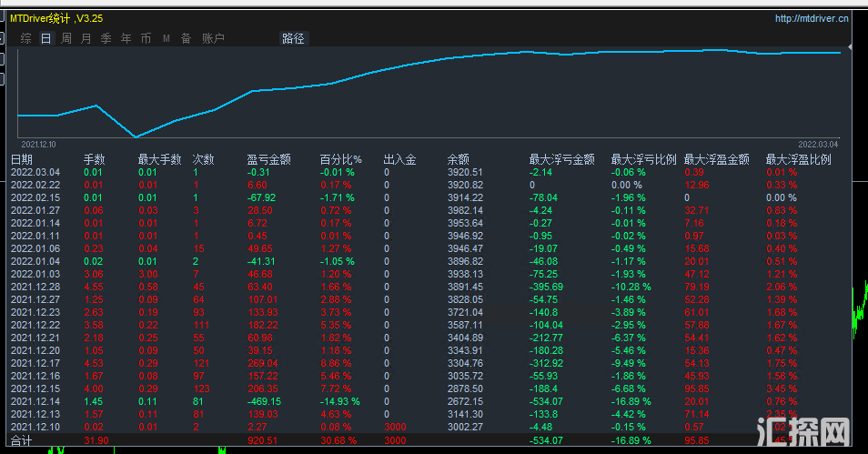This screenshot has width=868, height=454.
Task: Click the 路径 path button
Action: coord(294,38)
